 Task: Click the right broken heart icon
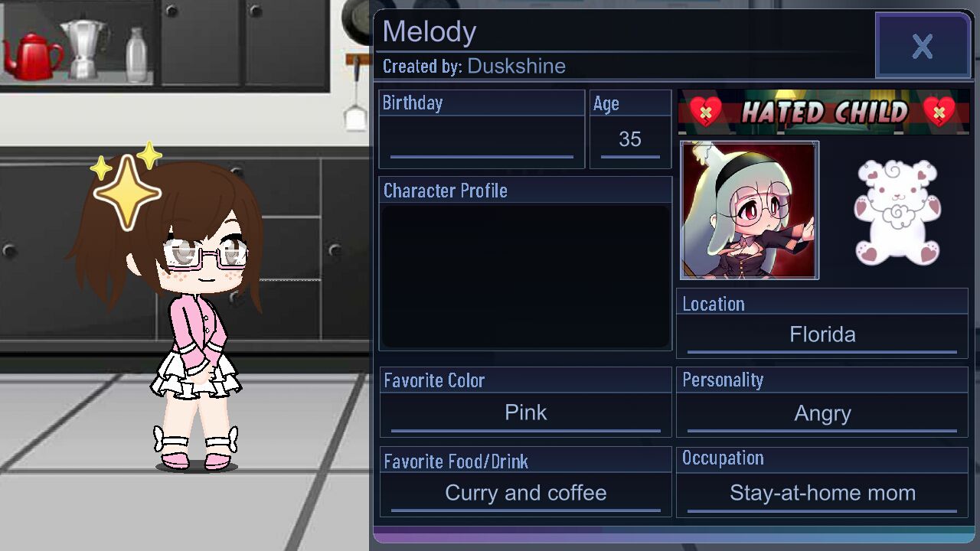[x=939, y=112]
